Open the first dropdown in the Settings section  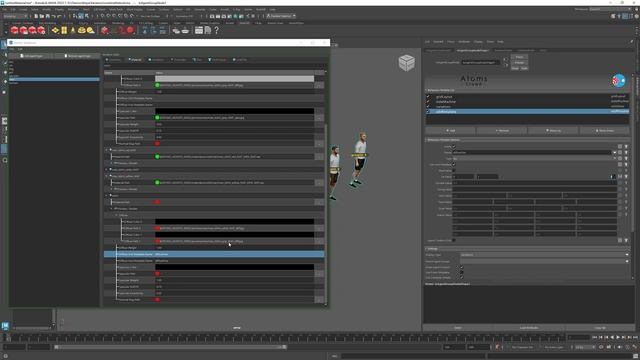click(544, 255)
